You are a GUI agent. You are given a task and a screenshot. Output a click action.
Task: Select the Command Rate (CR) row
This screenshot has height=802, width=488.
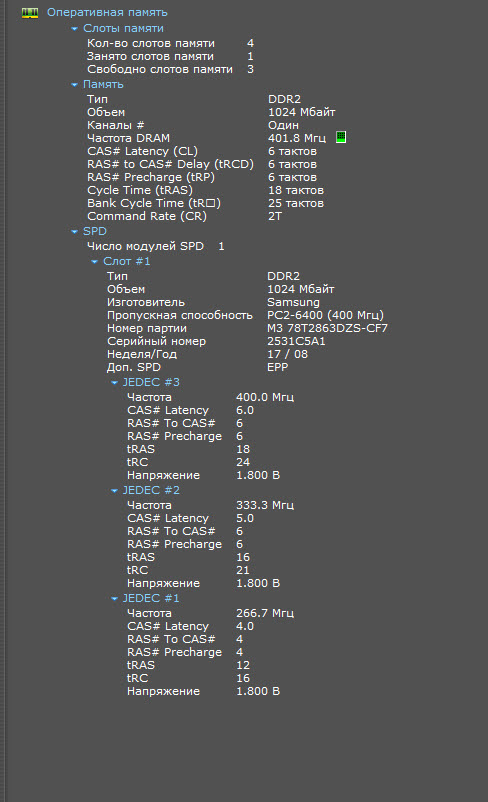pyautogui.click(x=184, y=216)
